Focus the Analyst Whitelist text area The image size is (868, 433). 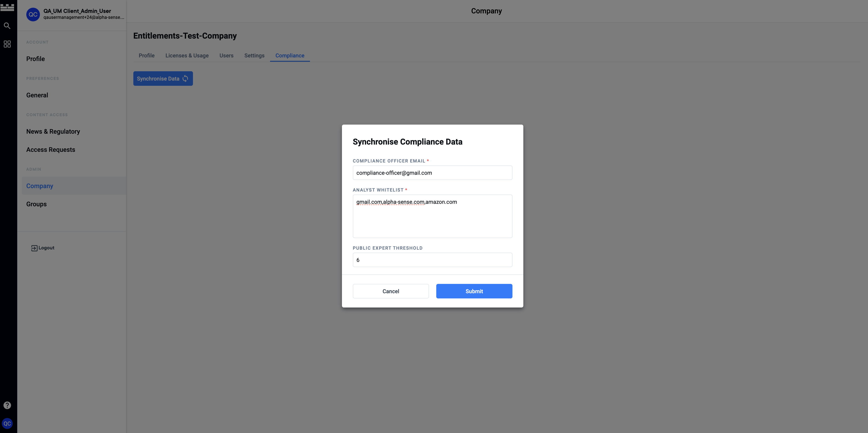[433, 216]
